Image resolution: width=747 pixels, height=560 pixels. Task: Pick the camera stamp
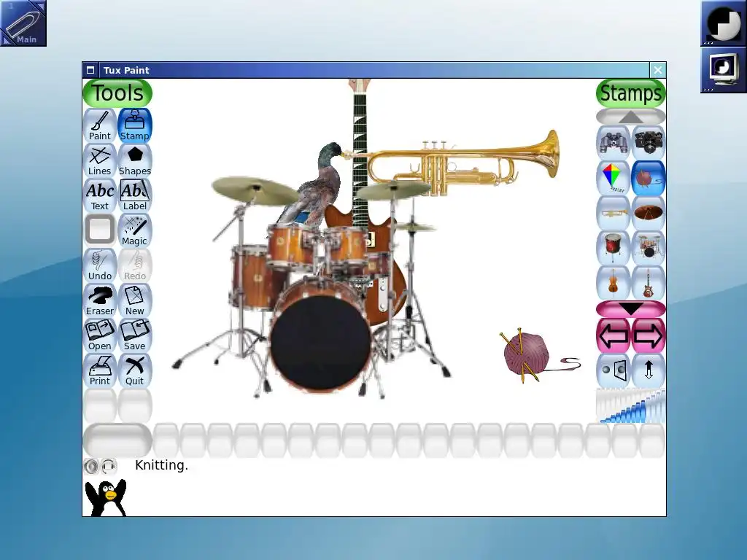tap(649, 142)
